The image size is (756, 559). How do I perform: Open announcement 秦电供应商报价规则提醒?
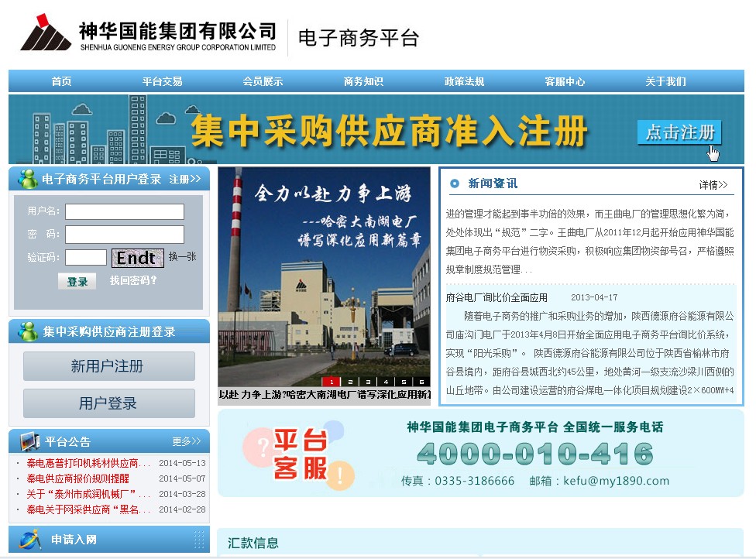click(77, 478)
